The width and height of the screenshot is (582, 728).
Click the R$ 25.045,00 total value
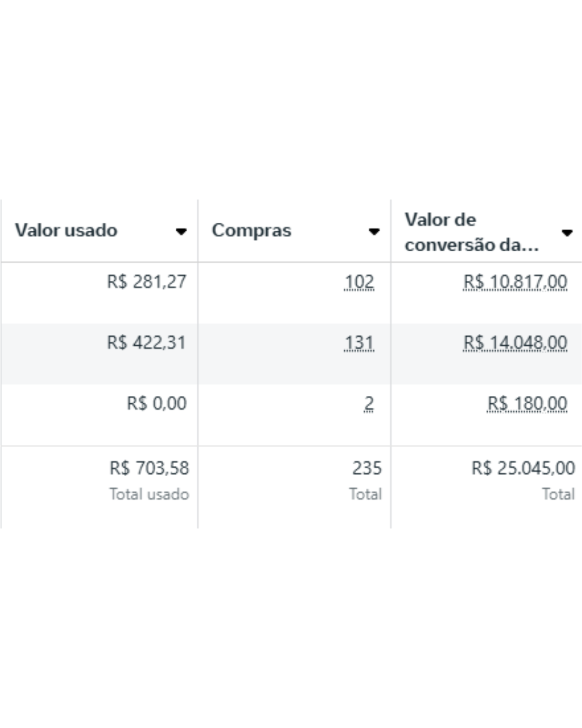point(523,468)
